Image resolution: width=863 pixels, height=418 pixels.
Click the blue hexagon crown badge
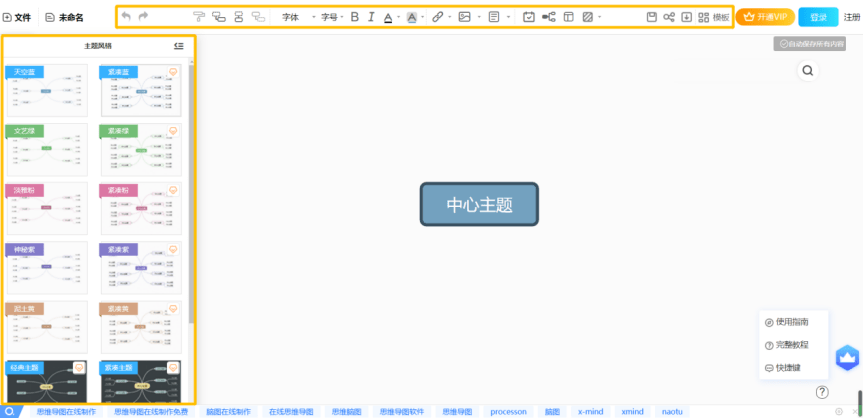(847, 358)
